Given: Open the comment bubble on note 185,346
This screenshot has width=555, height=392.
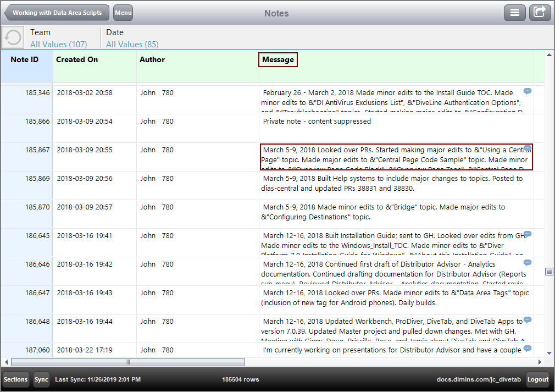Looking at the screenshot, I should 528,91.
